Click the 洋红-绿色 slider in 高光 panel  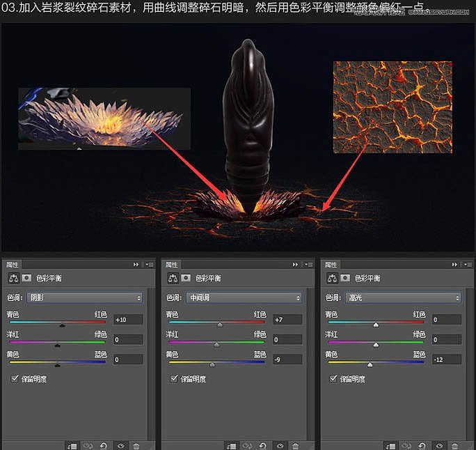point(376,342)
